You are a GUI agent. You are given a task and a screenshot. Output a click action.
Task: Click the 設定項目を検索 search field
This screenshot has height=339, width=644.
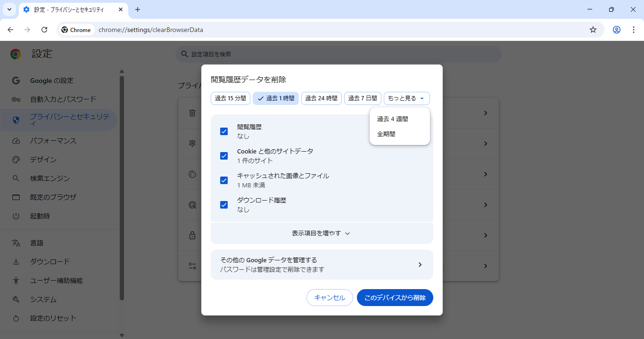338,55
